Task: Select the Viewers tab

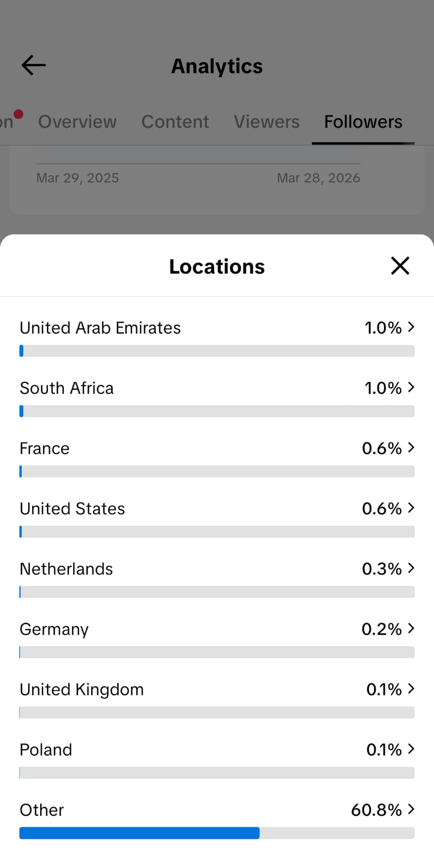Action: (266, 122)
